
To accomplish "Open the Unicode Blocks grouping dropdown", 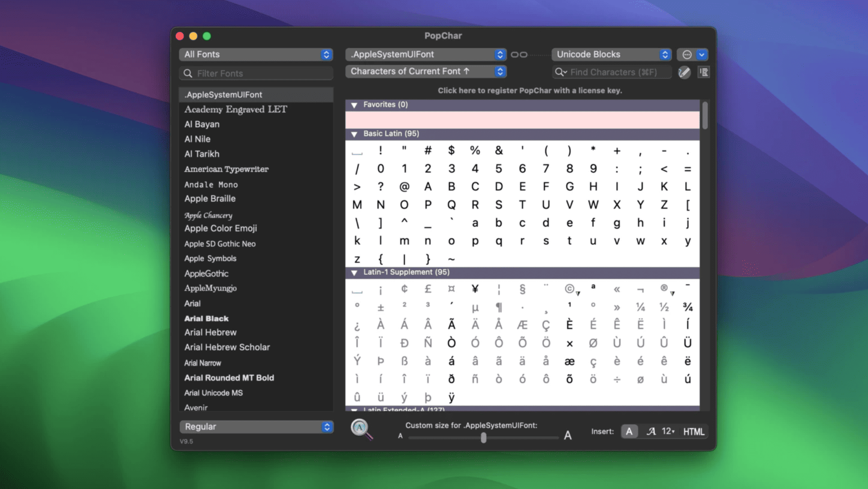I will point(611,54).
